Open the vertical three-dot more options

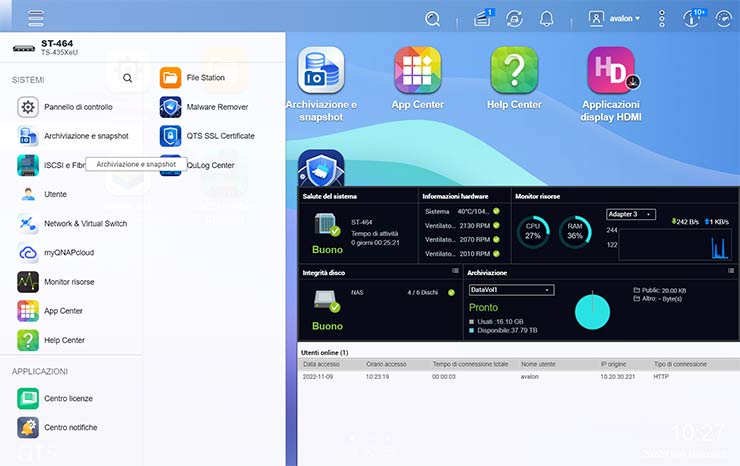[x=661, y=18]
